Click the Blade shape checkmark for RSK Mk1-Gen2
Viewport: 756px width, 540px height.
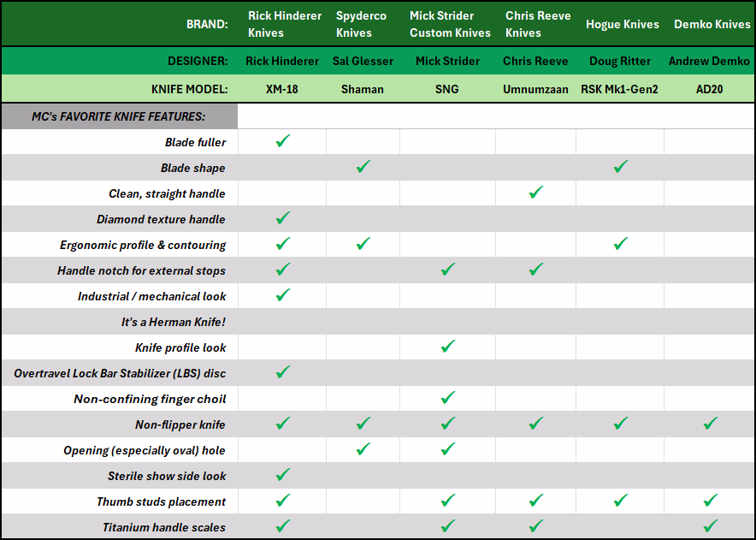pos(621,167)
